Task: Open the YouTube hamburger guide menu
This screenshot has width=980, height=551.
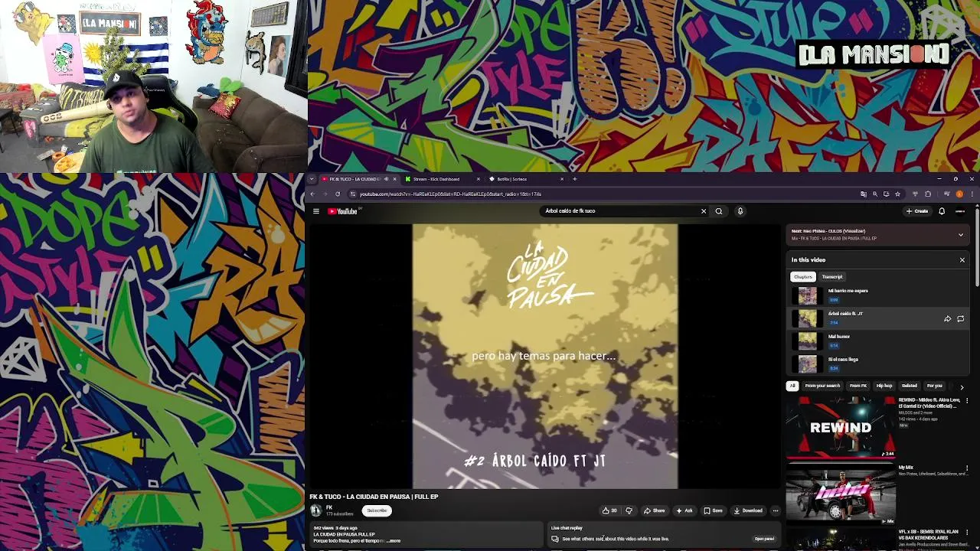Action: 316,211
